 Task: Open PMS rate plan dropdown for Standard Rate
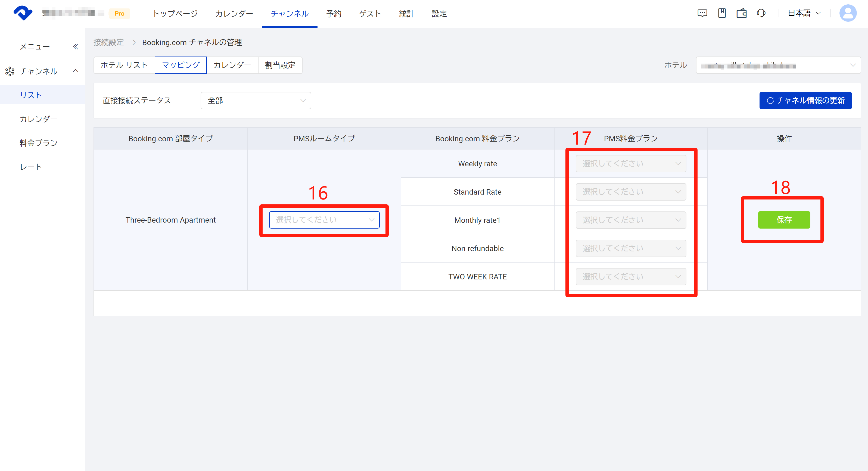[x=631, y=192]
